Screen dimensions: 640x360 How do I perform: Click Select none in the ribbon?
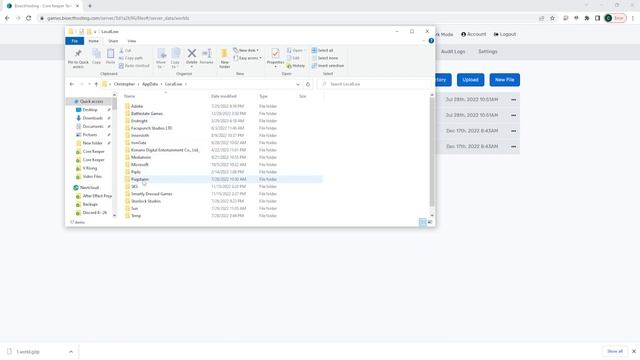(324, 58)
